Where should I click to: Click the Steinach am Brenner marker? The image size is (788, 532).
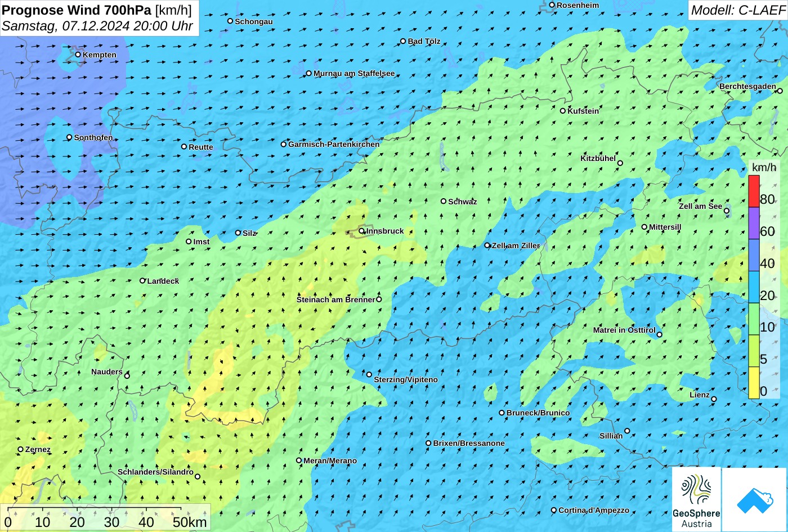pyautogui.click(x=379, y=299)
